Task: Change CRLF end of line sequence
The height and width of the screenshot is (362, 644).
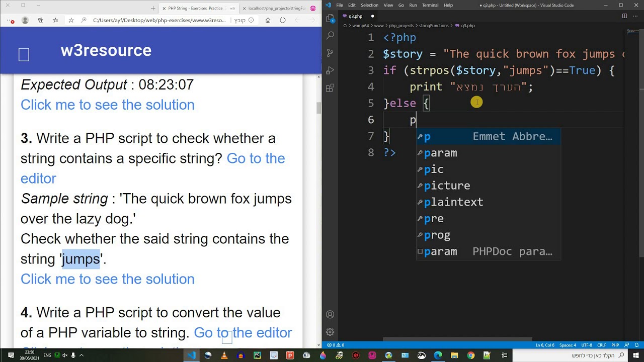Action: pyautogui.click(x=601, y=345)
